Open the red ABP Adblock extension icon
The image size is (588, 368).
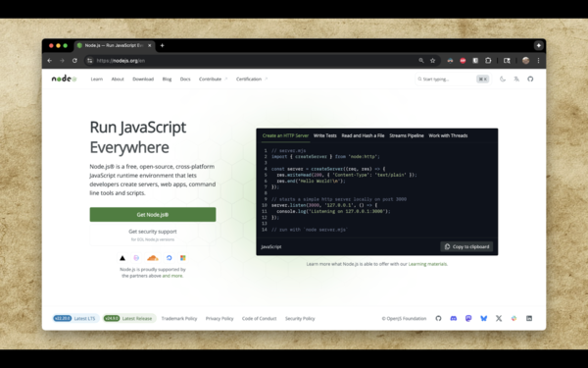point(463,61)
